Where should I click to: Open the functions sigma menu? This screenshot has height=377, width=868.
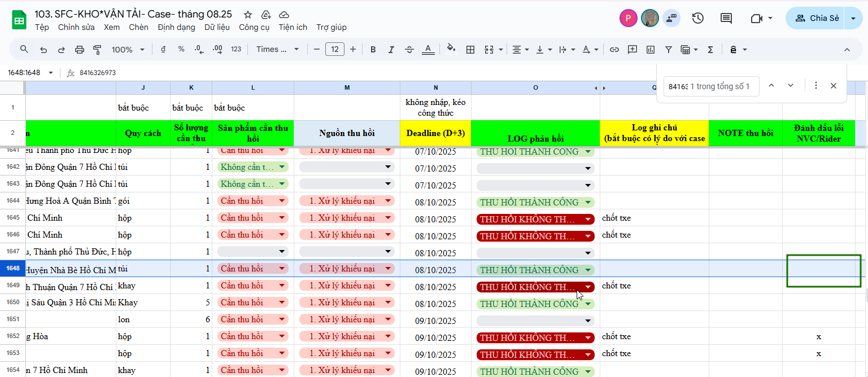[x=710, y=50]
